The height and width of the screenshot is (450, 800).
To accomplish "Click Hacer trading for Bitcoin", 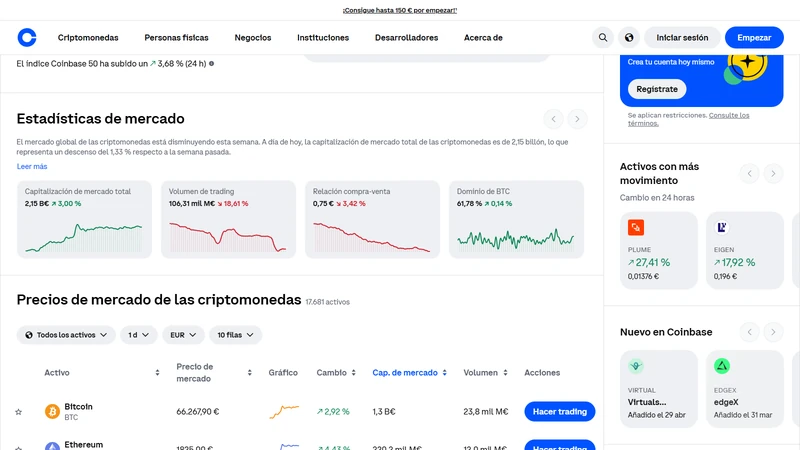I will pos(560,412).
